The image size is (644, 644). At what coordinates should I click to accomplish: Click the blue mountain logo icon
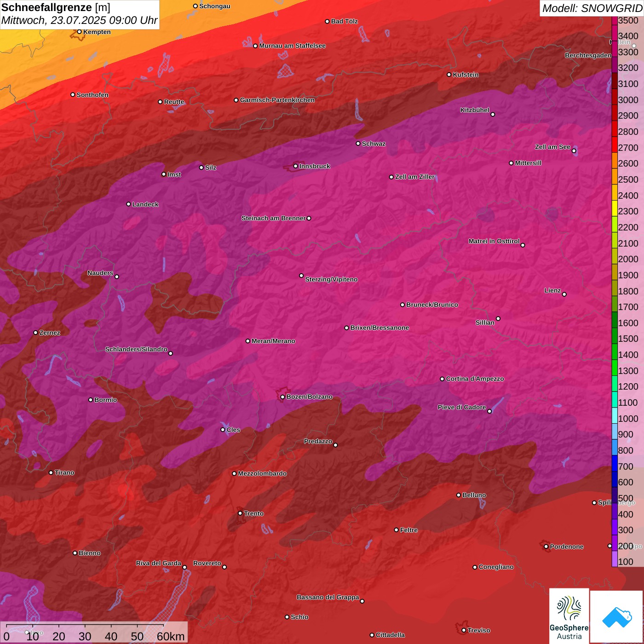(616, 617)
